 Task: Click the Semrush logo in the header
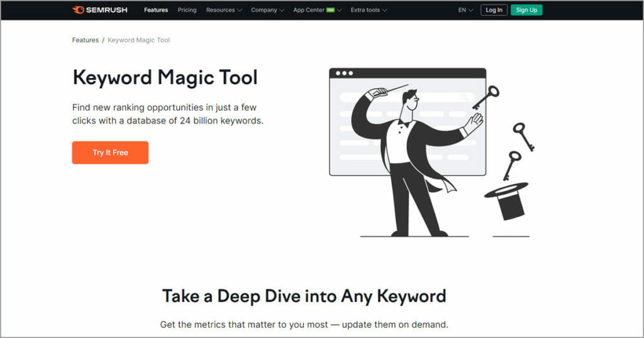(100, 10)
